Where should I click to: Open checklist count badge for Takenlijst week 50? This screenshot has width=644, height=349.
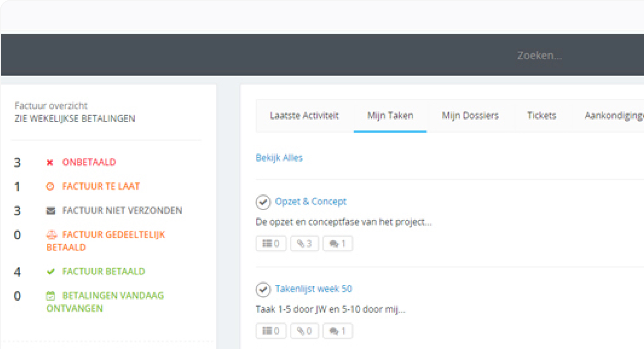271,331
